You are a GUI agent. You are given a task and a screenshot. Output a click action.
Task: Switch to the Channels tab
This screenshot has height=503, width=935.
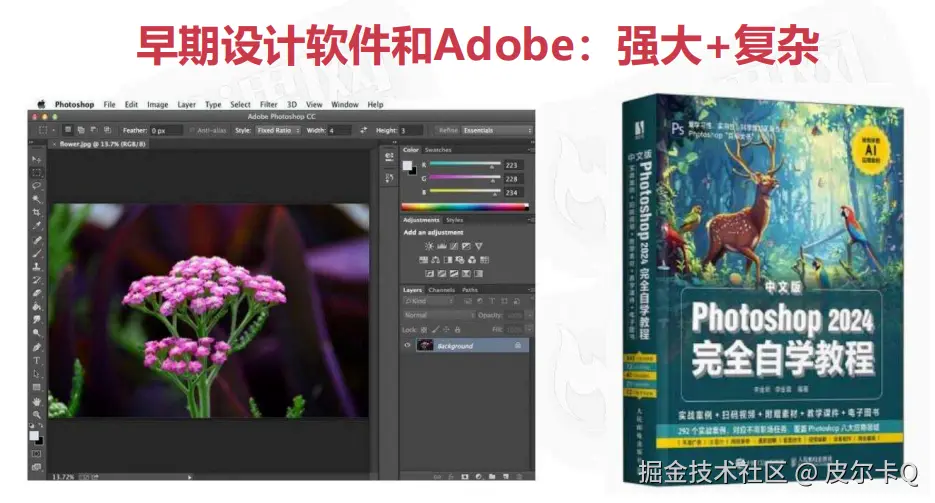coord(442,290)
